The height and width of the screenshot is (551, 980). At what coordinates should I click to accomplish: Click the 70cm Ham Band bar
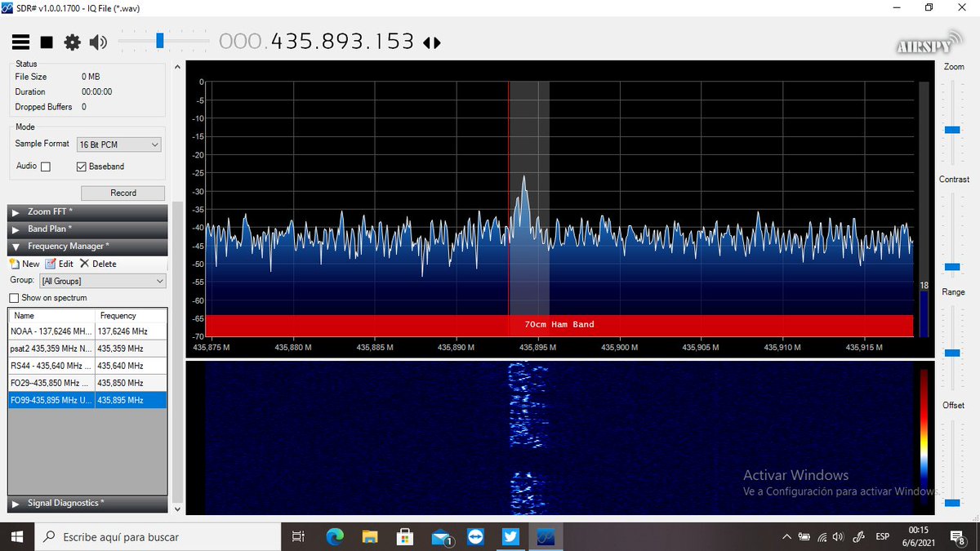(559, 325)
